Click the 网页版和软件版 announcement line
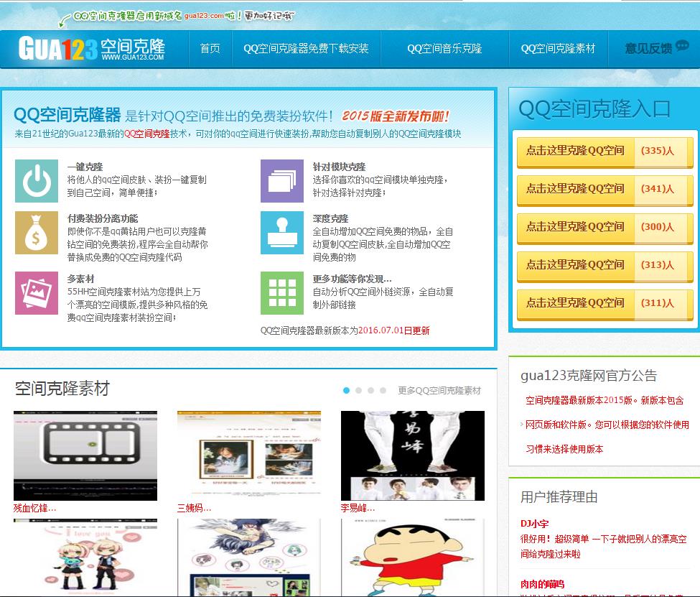The height and width of the screenshot is (597, 700). (x=607, y=425)
